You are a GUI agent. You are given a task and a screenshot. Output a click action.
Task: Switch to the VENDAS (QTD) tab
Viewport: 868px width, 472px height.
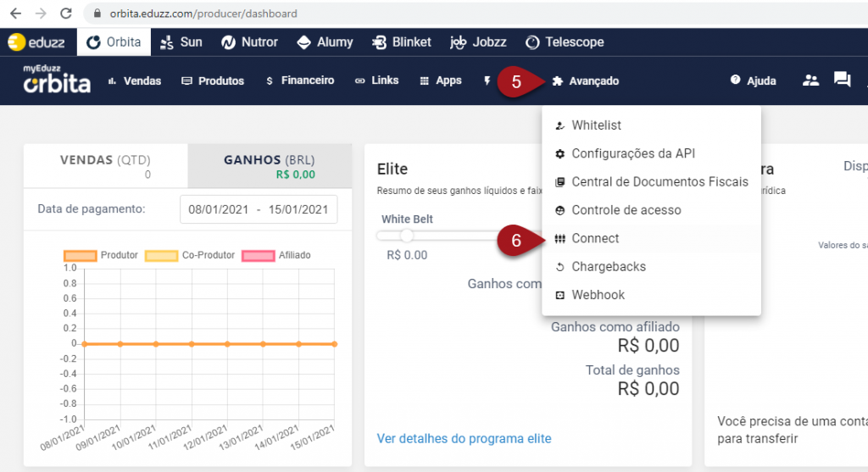tap(106, 166)
